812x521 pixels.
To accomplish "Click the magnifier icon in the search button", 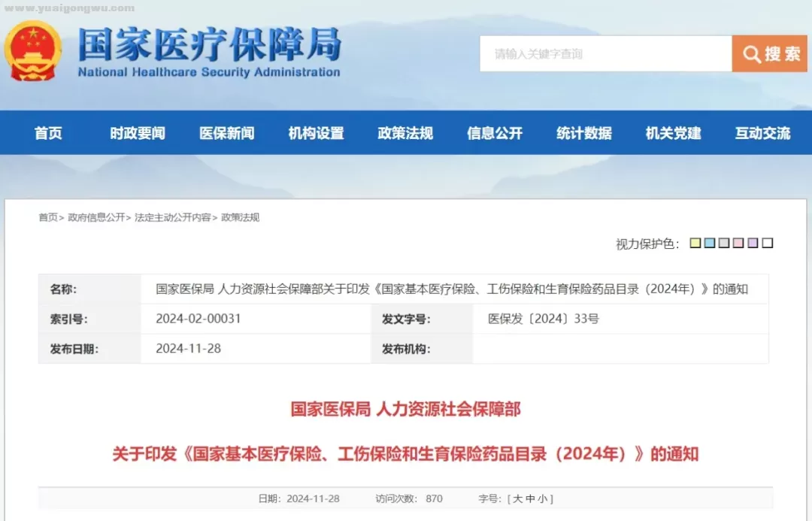I will [x=751, y=54].
